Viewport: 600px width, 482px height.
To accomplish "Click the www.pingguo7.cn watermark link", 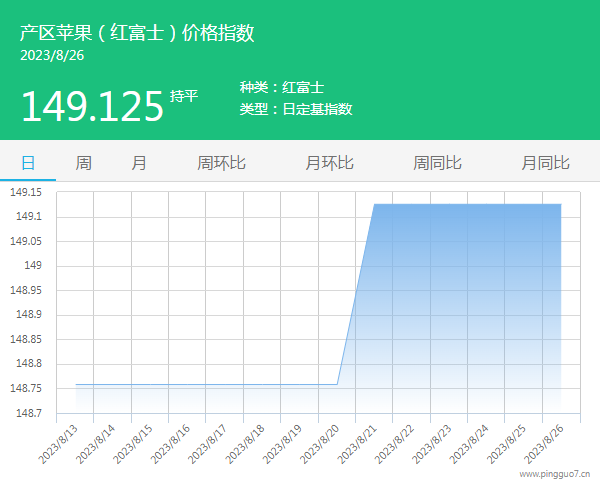I will tap(555, 474).
